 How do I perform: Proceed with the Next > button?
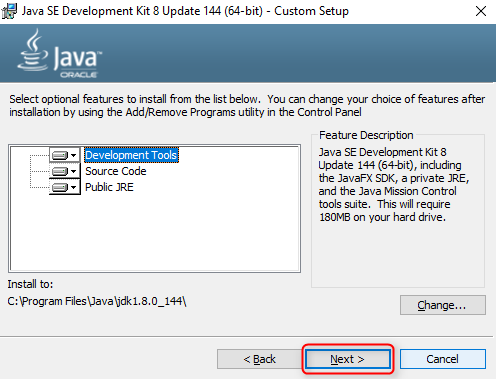coord(347,359)
